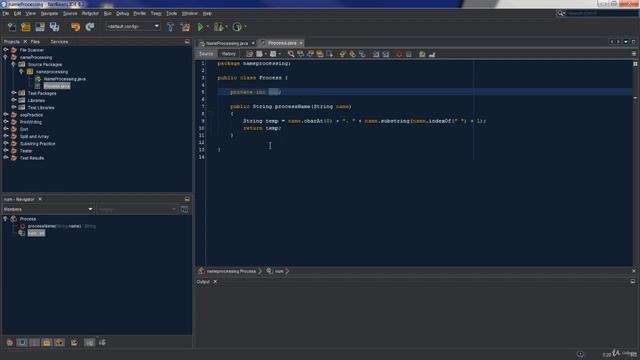Minimize the Output panel

tap(633, 282)
